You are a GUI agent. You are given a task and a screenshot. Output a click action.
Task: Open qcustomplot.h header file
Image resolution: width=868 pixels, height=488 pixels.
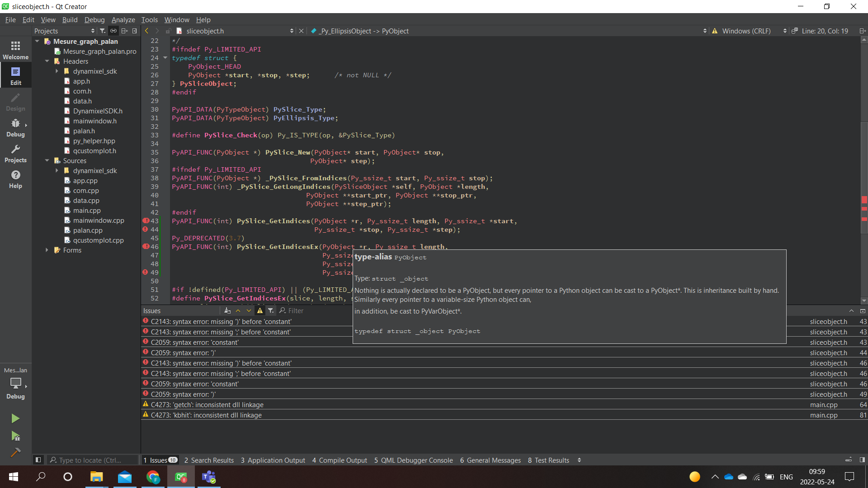[94, 150]
